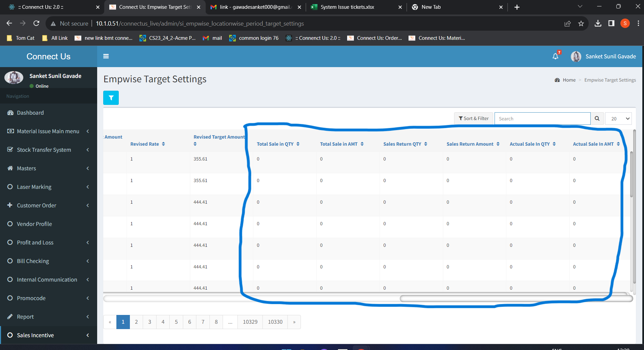Go to pagination page 10330
The height and width of the screenshot is (350, 644).
tap(275, 322)
